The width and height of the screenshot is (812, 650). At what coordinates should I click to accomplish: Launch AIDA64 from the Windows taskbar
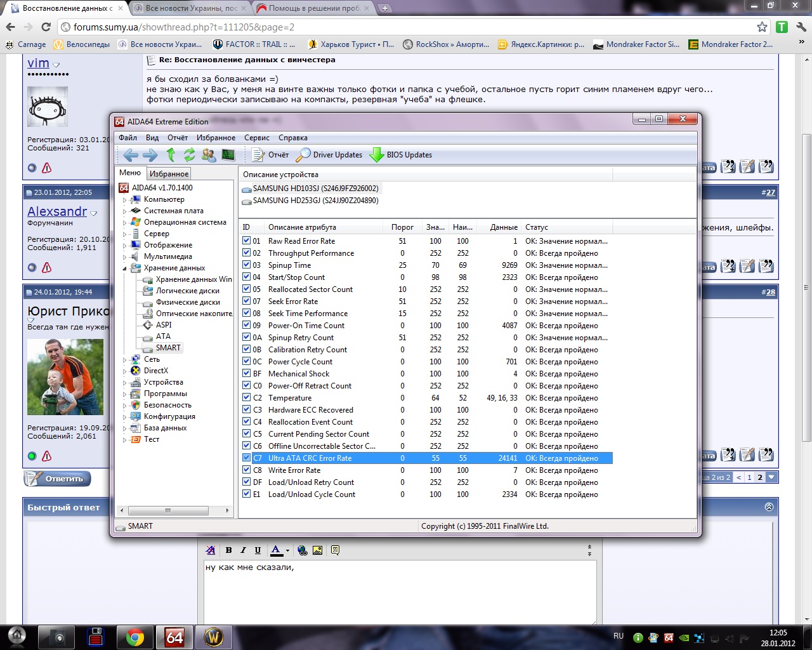click(174, 637)
